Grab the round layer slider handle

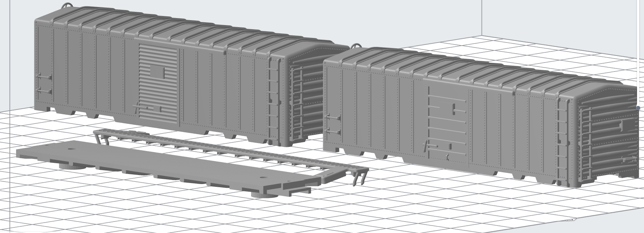coord(638,108)
